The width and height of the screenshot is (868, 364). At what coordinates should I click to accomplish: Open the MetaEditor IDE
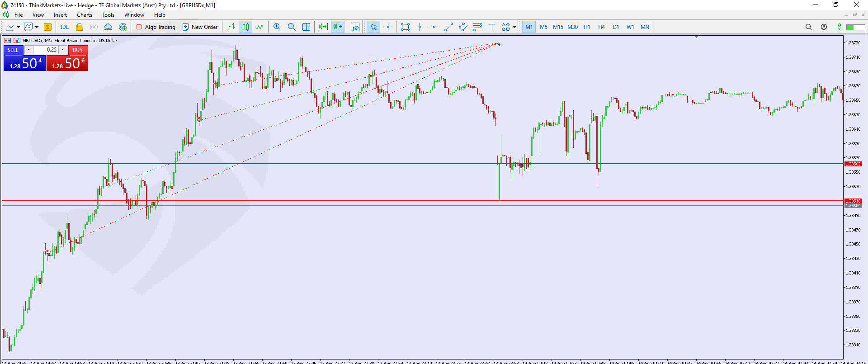point(65,27)
